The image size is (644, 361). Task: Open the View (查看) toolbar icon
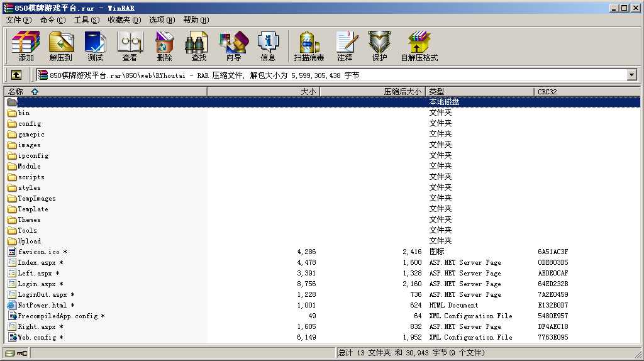pos(130,45)
